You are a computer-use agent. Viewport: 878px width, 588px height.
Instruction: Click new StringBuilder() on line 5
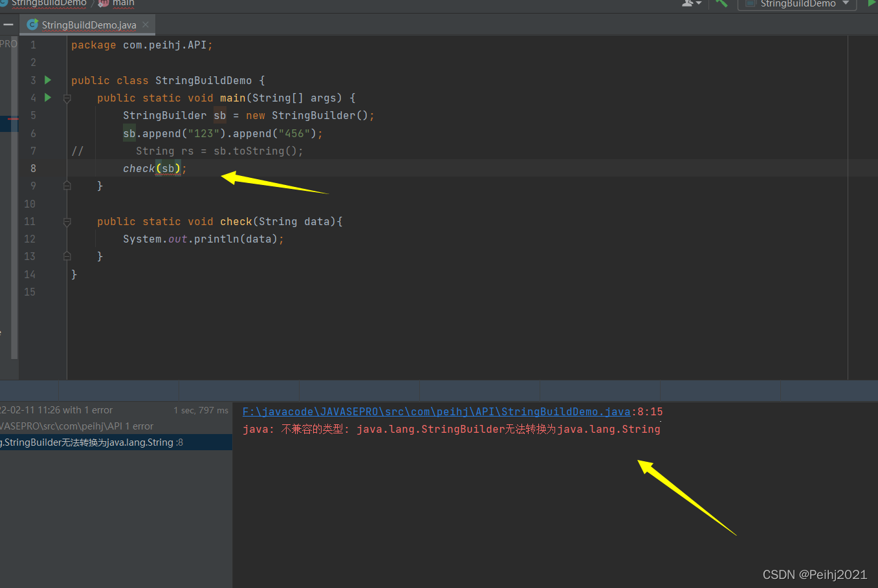click(x=307, y=116)
